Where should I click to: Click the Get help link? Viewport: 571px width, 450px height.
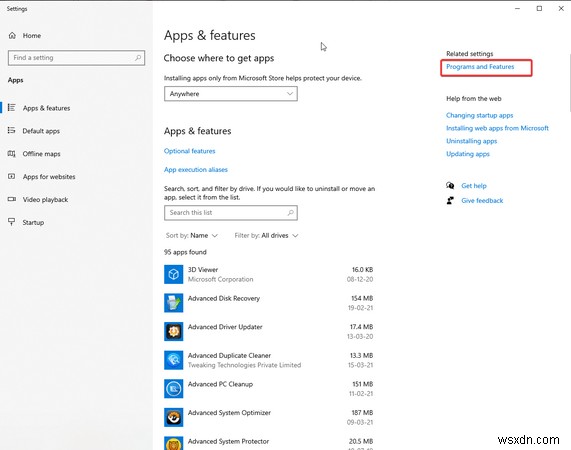(474, 186)
